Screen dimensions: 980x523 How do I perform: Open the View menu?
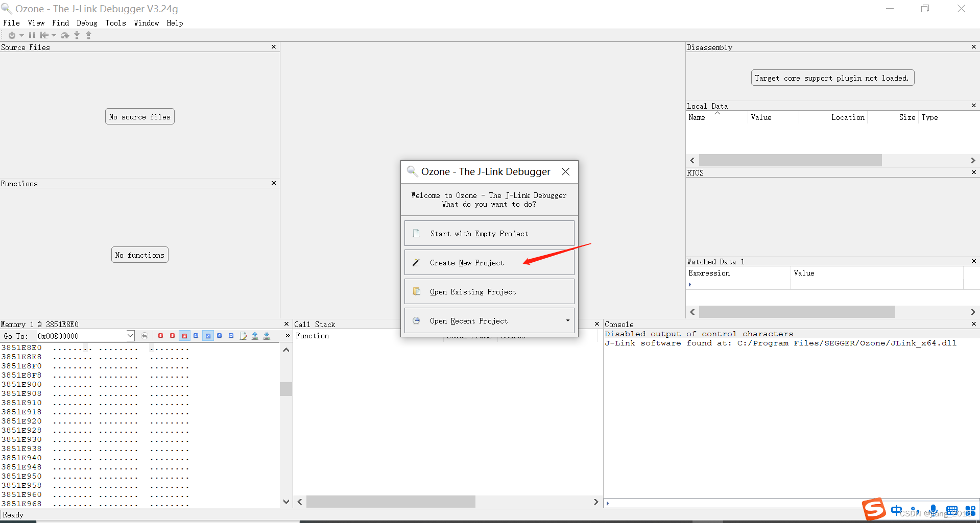tap(36, 23)
